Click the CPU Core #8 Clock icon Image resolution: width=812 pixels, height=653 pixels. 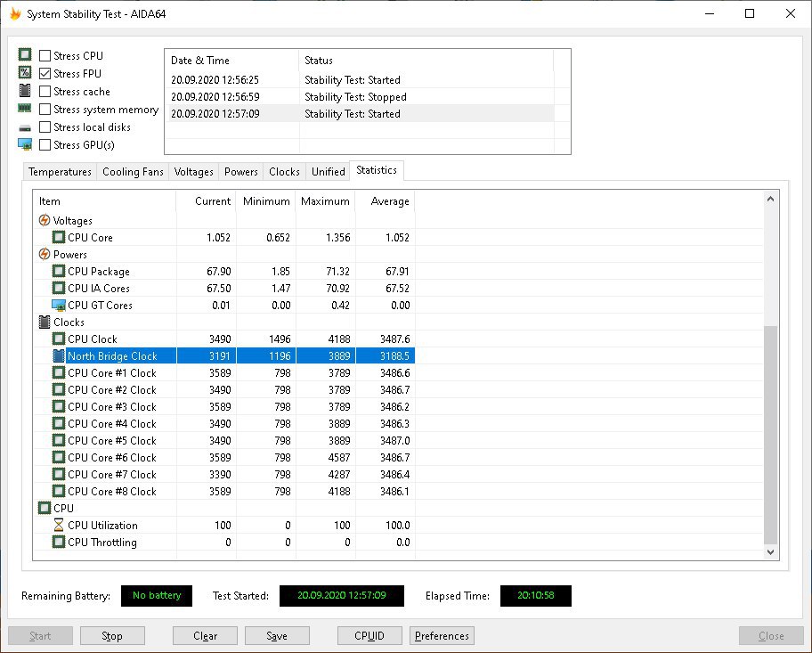pyautogui.click(x=59, y=491)
